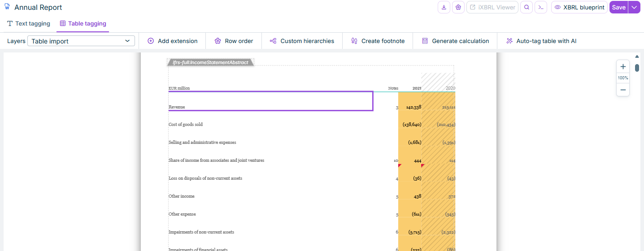Click the Other expense row label
This screenshot has height=251, width=644.
click(182, 214)
